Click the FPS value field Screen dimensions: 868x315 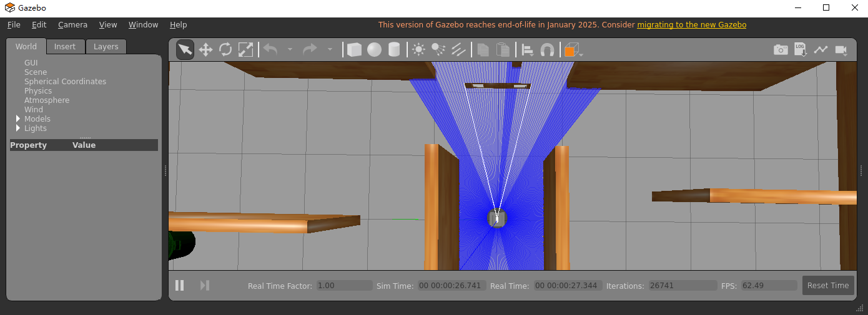(x=769, y=285)
